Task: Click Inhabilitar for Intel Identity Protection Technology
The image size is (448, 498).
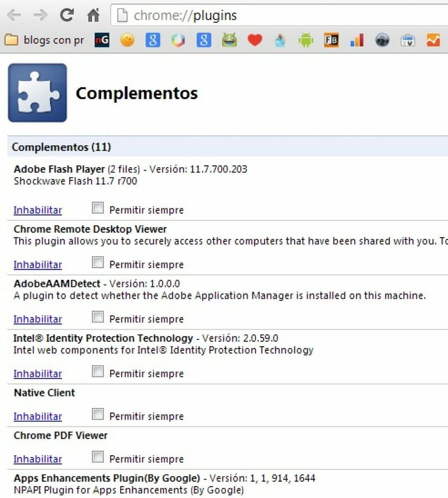Action: [x=38, y=374]
